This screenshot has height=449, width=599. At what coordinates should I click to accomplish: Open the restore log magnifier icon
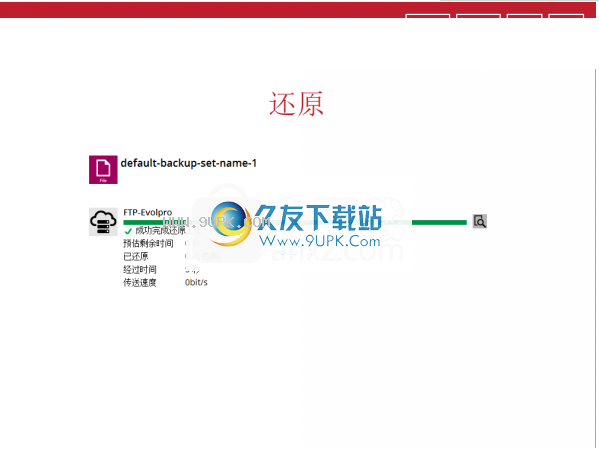479,221
